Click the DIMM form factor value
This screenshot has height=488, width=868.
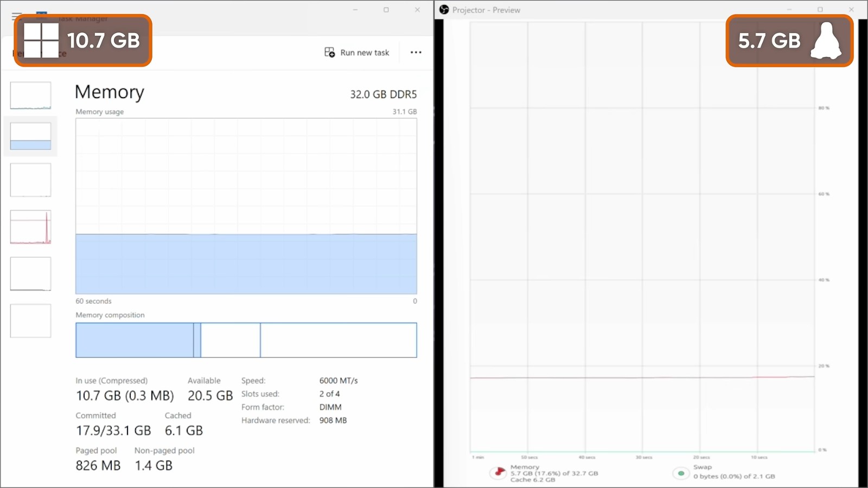[x=330, y=407]
